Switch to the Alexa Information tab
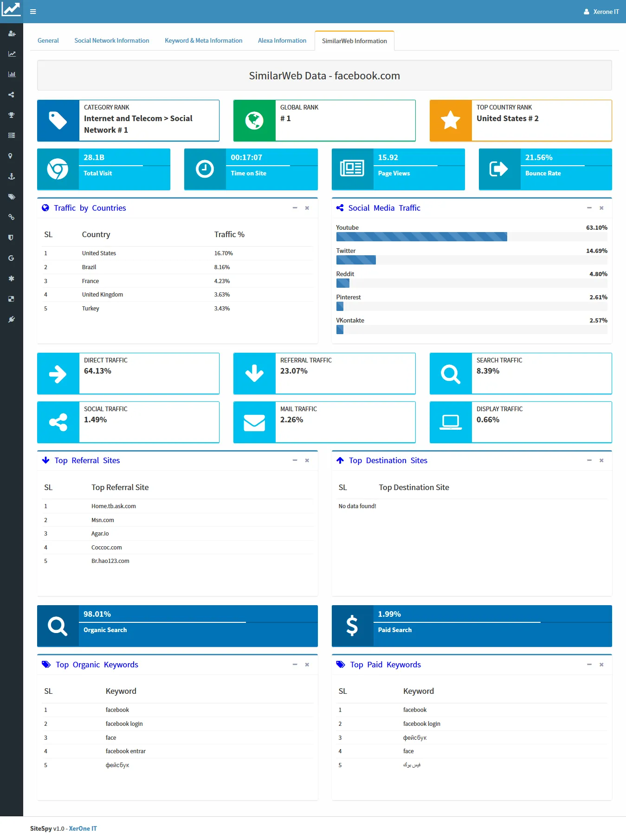Viewport: 626px width, 840px height. click(x=282, y=41)
